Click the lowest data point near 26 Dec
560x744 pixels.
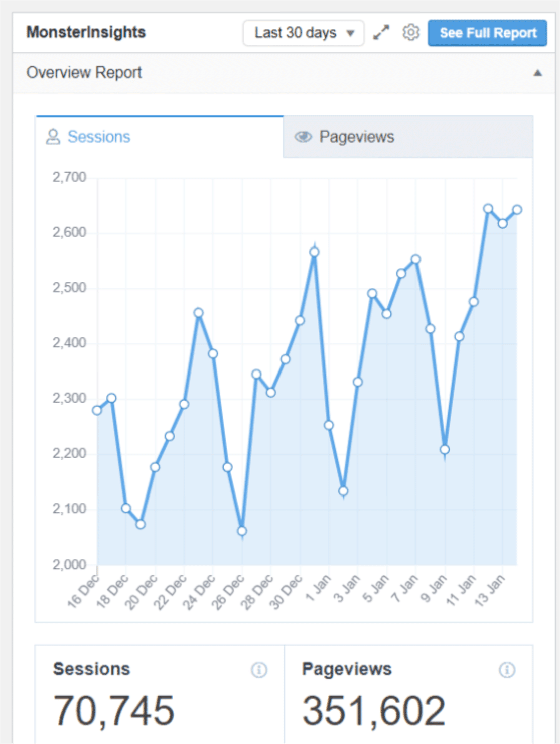(x=242, y=531)
